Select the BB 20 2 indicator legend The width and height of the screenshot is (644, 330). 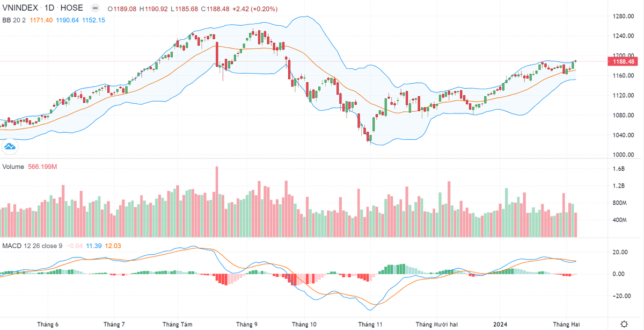point(14,20)
